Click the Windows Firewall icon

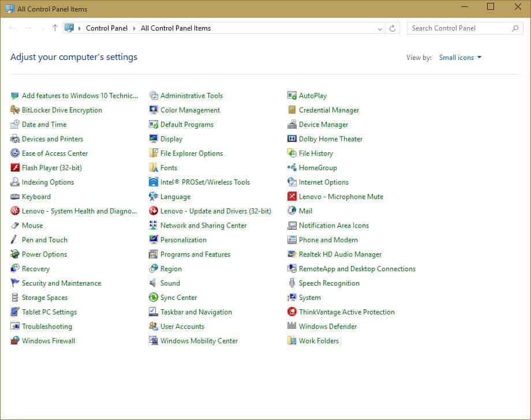[15, 341]
